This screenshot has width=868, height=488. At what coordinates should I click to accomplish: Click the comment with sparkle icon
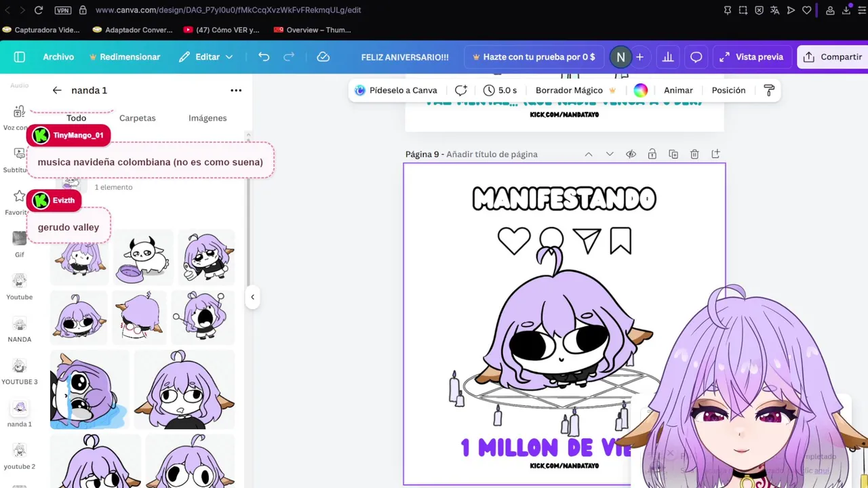461,90
